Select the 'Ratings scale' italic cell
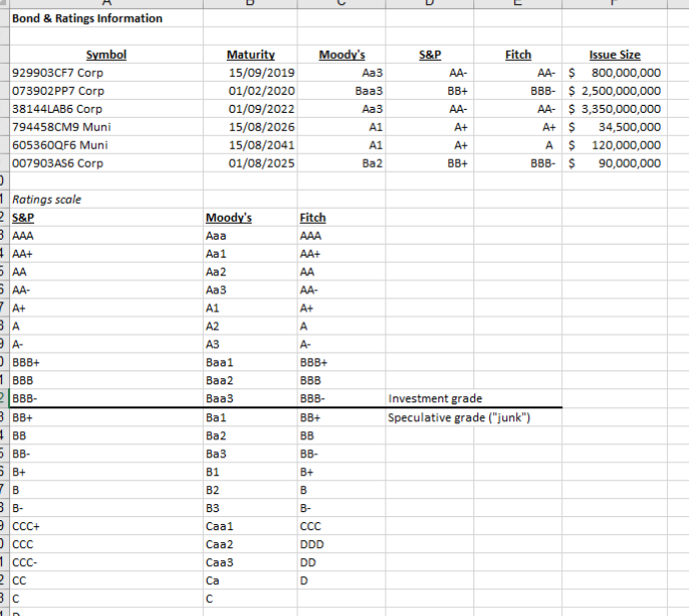This screenshot has height=616, width=689. pos(106,199)
